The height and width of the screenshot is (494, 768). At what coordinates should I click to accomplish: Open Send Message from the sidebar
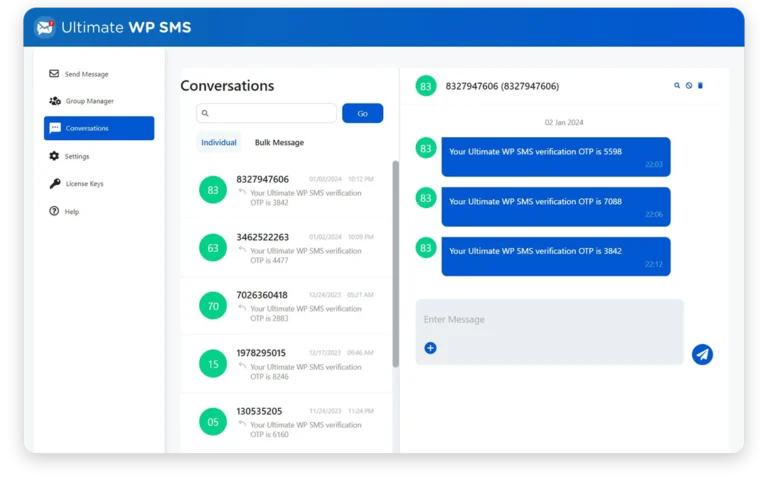click(x=99, y=74)
